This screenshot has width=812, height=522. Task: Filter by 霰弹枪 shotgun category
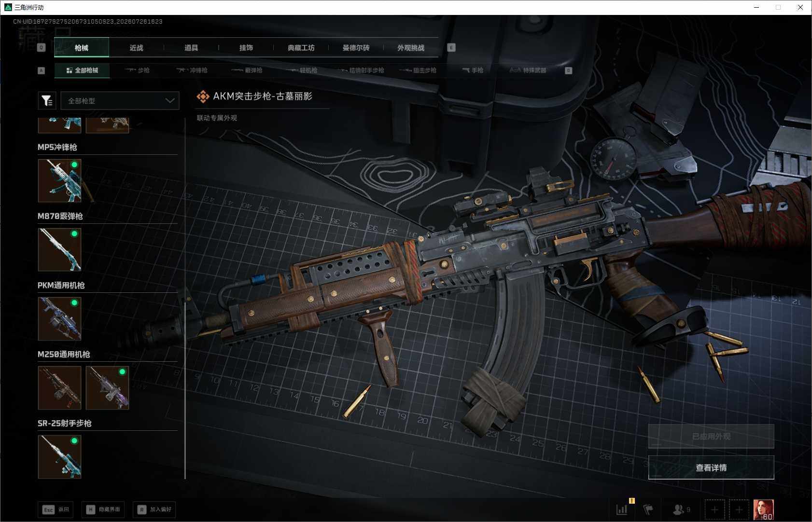coord(247,70)
